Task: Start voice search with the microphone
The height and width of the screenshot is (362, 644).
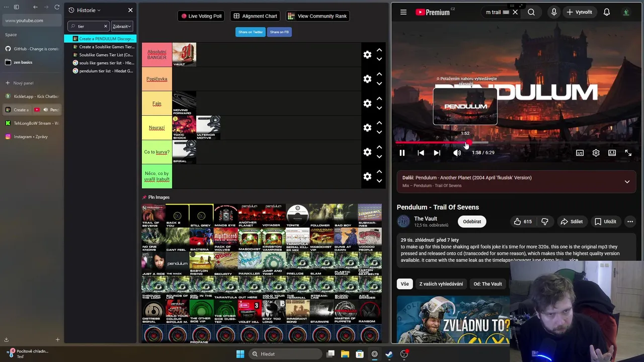Action: pyautogui.click(x=554, y=12)
